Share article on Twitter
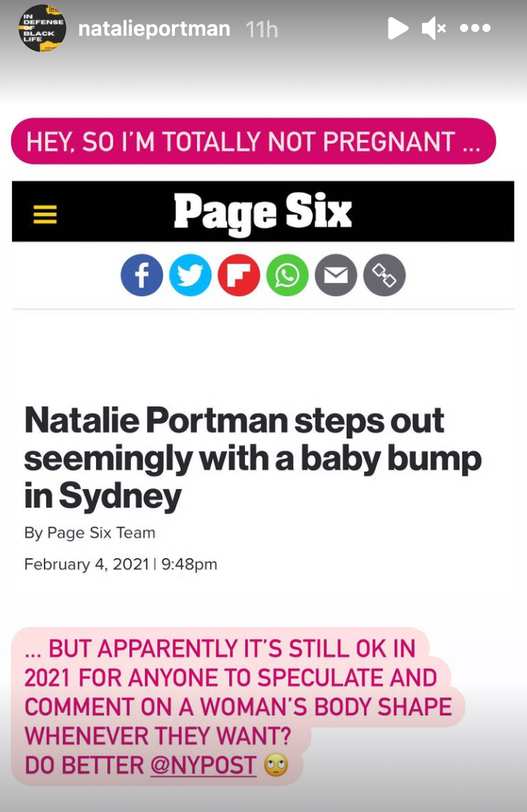The width and height of the screenshot is (527, 812). [x=190, y=275]
